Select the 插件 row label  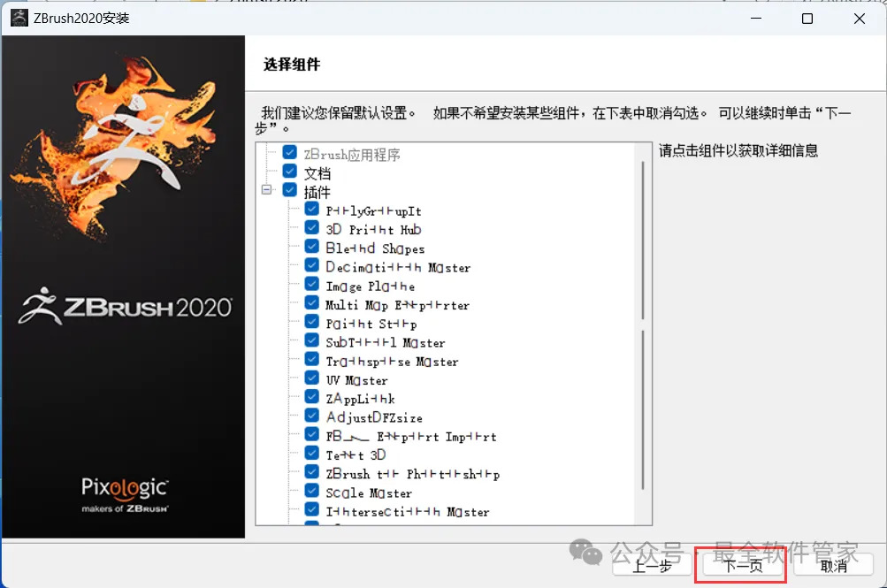tap(317, 192)
